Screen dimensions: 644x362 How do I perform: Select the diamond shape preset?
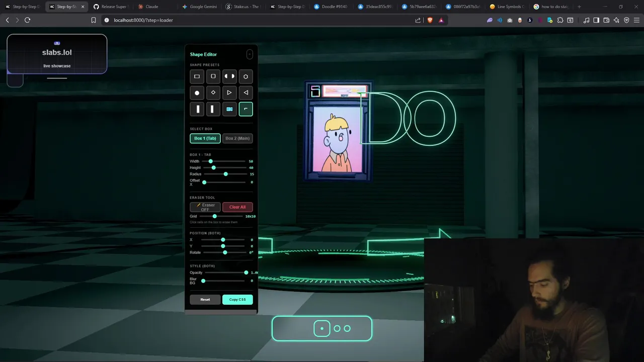tap(213, 93)
